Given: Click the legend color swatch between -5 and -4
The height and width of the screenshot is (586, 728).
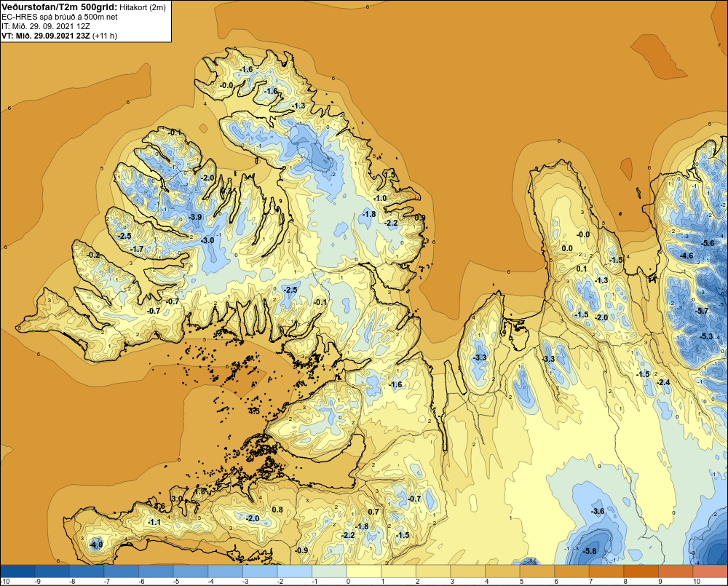Looking at the screenshot, I should point(191,571).
